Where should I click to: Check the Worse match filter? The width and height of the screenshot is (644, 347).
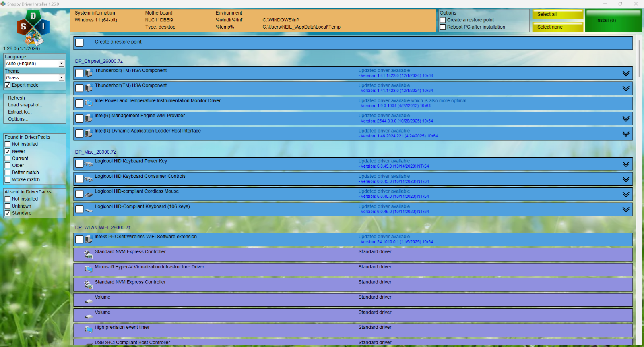pyautogui.click(x=8, y=179)
